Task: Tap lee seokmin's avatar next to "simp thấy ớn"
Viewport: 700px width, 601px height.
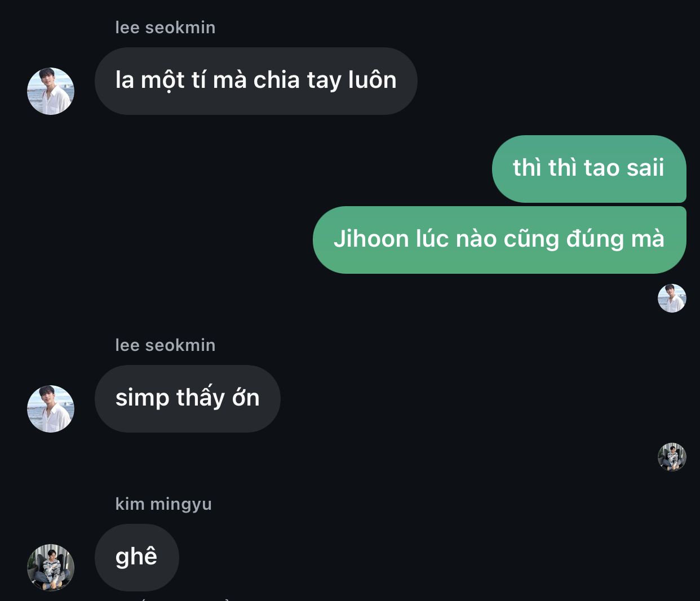Action: click(x=51, y=409)
